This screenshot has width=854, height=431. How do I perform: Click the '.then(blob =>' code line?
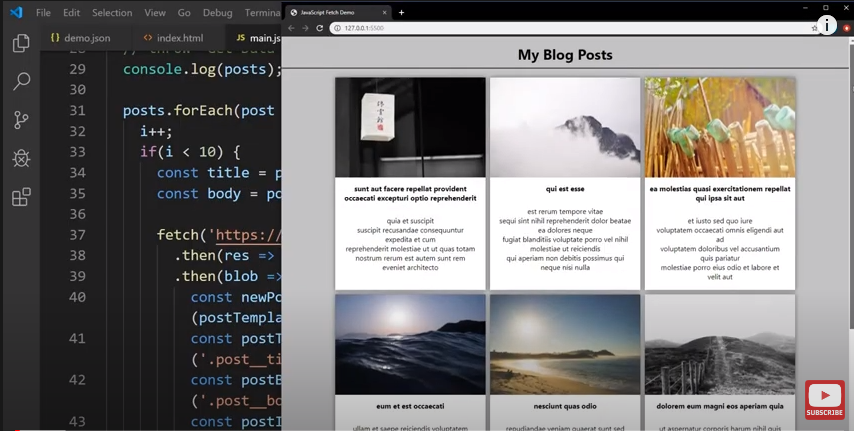tap(228, 276)
